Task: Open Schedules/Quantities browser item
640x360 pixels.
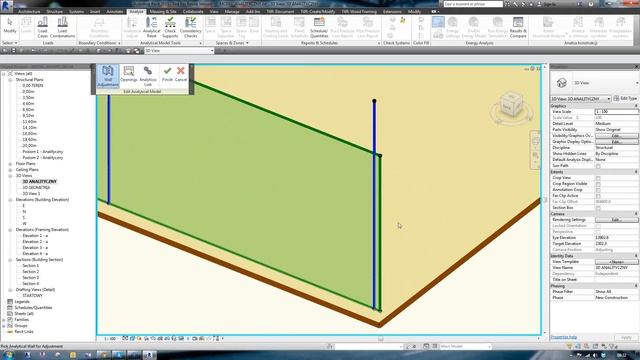Action: click(33, 308)
